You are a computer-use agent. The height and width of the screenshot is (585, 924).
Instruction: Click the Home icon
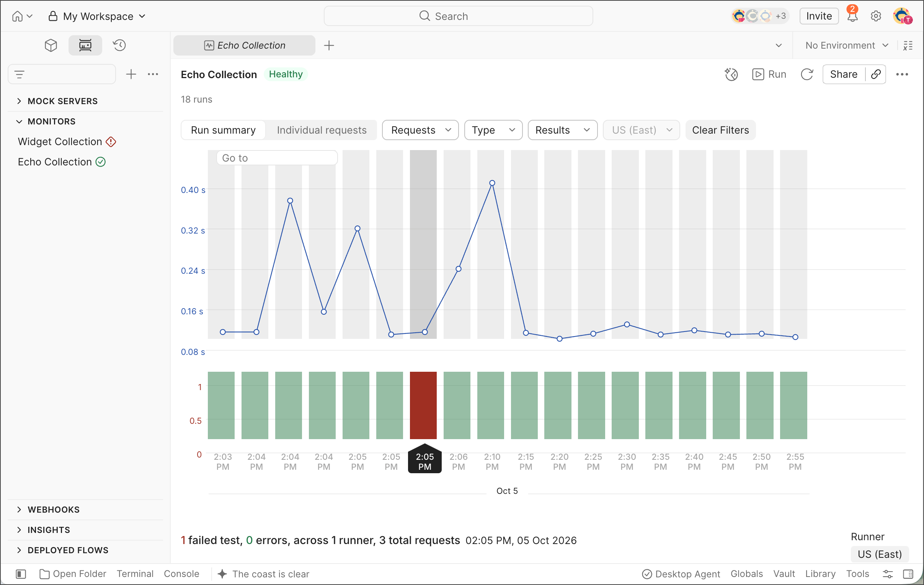[17, 16]
